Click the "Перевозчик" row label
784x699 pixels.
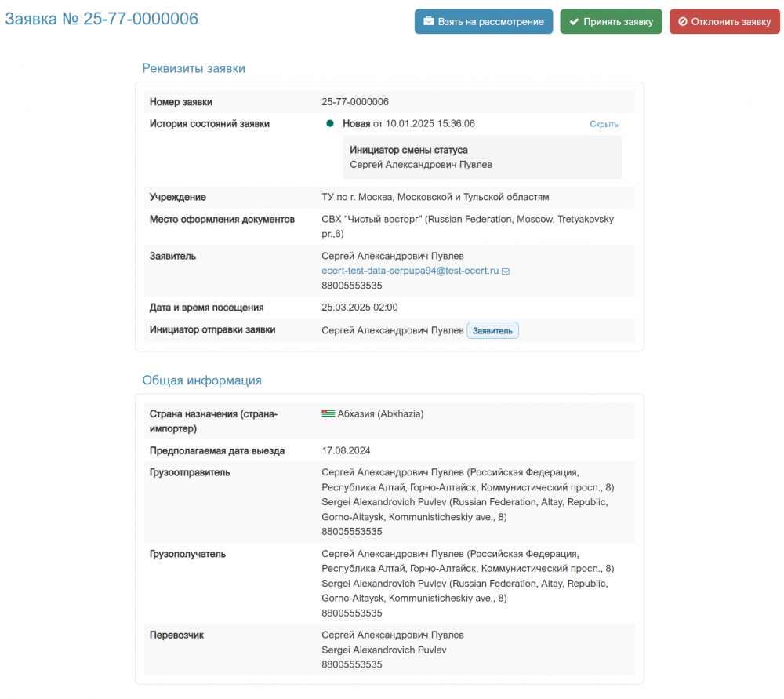(176, 635)
